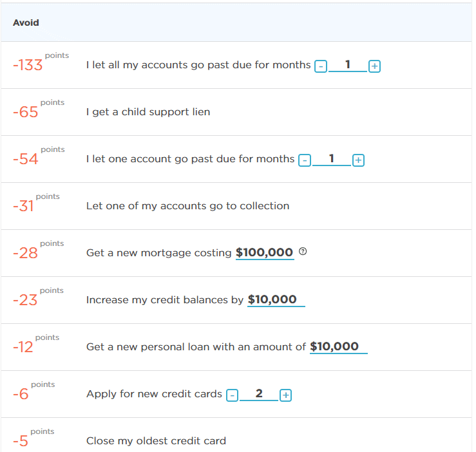
Task: Select Get a new mortgage scenario text
Action: 158,253
